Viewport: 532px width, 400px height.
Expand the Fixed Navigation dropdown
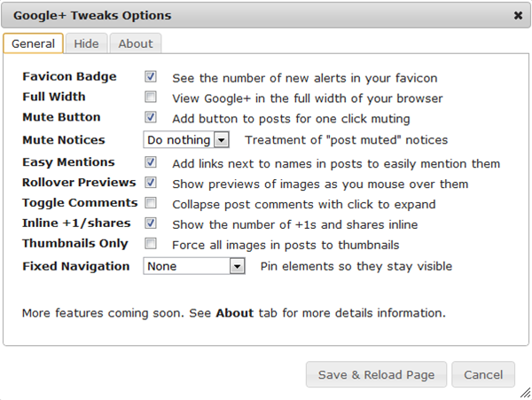[x=194, y=266]
